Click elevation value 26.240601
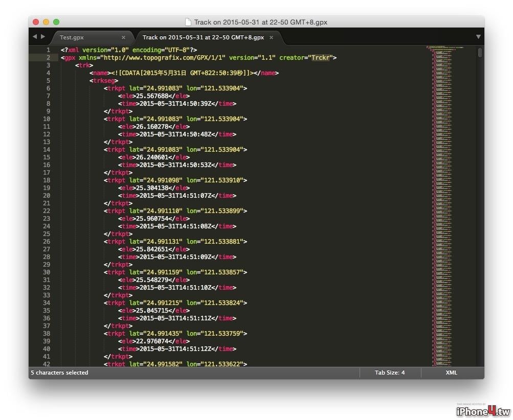Image resolution: width=513 pixels, height=420 pixels. [x=152, y=157]
